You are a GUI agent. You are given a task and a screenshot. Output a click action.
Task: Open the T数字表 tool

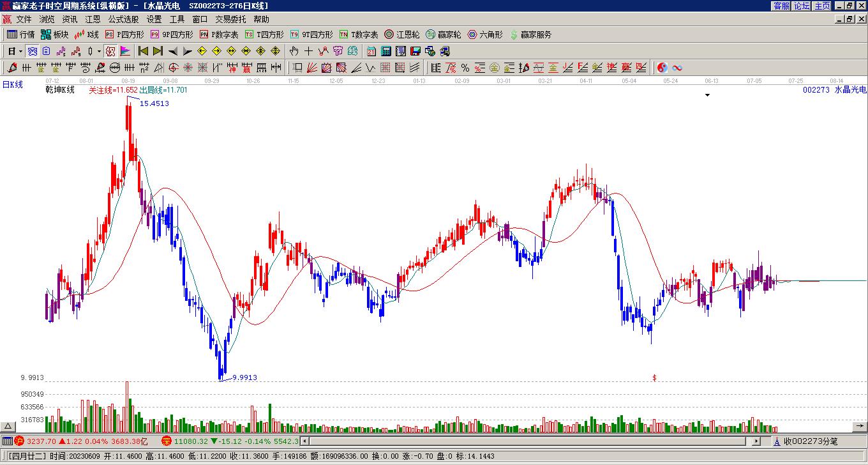[359, 34]
